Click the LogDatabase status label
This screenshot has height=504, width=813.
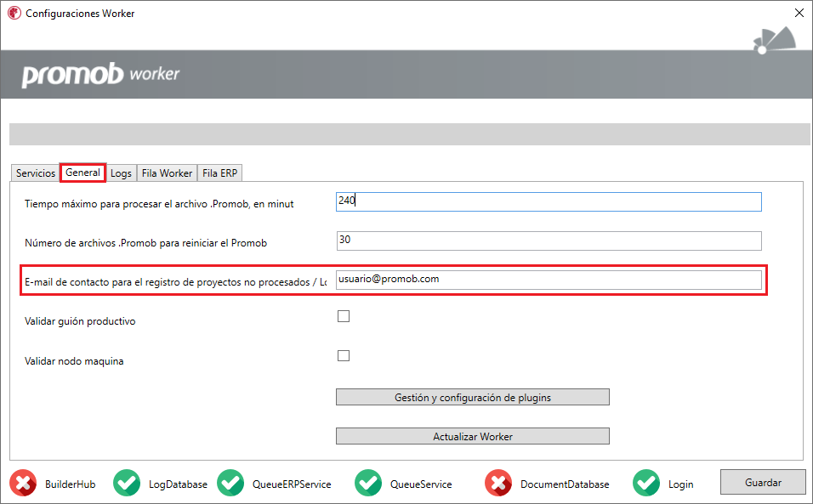pos(178,484)
